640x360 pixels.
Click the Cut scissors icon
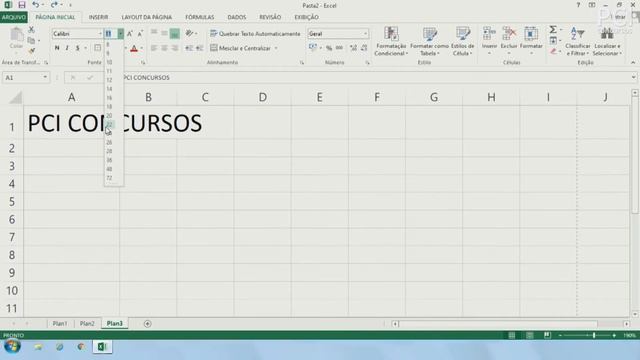click(31, 29)
